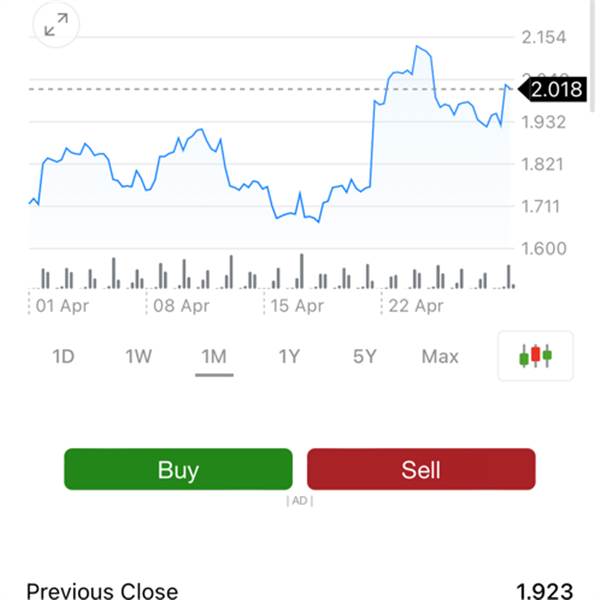Select the 1W time range
This screenshot has width=600, height=600.
139,357
